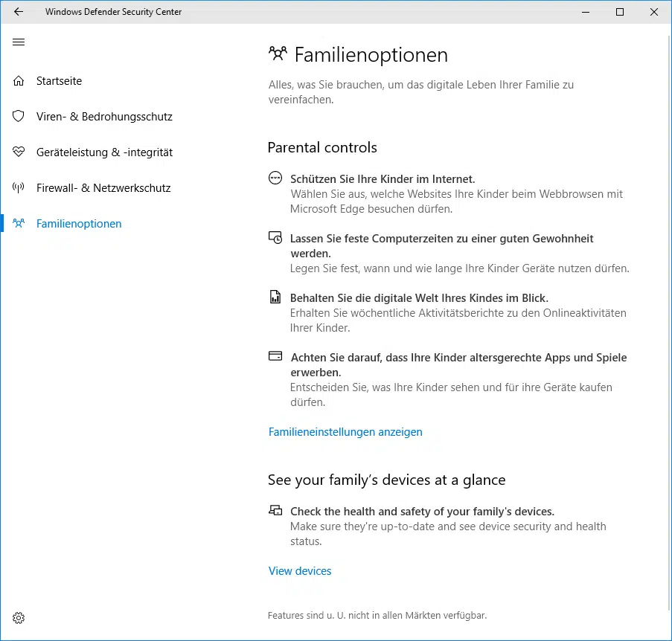Click the credit card purchases icon
672x641 pixels.
275,356
